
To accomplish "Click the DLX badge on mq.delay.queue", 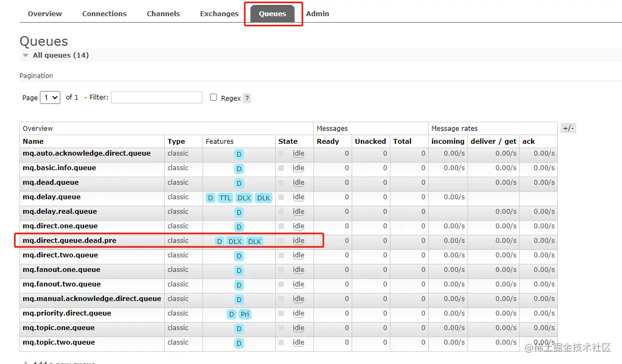I will coord(244,198).
